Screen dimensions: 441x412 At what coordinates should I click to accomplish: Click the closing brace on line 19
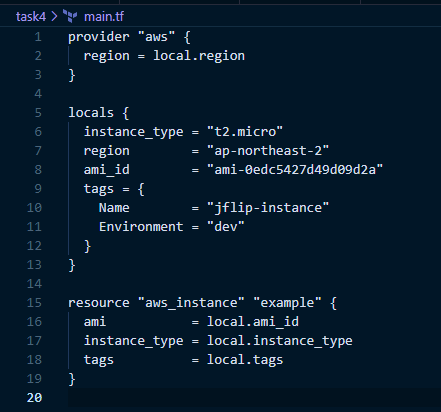[72, 379]
